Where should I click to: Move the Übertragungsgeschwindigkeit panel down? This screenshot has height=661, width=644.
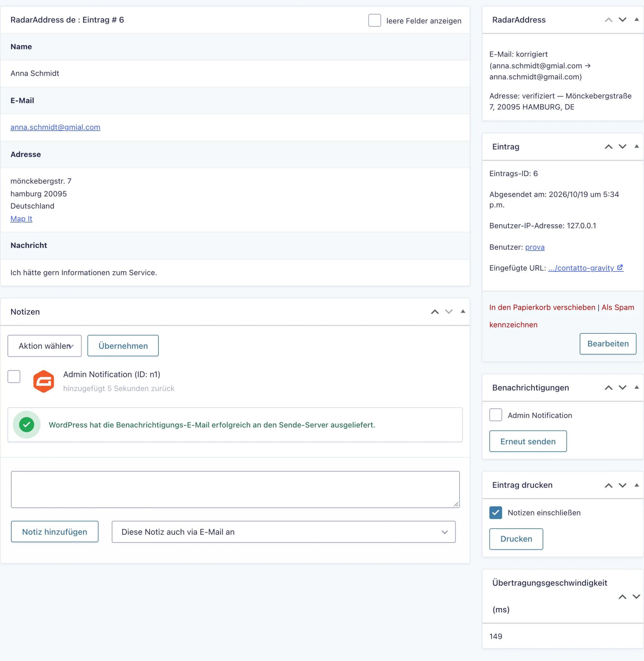click(636, 596)
